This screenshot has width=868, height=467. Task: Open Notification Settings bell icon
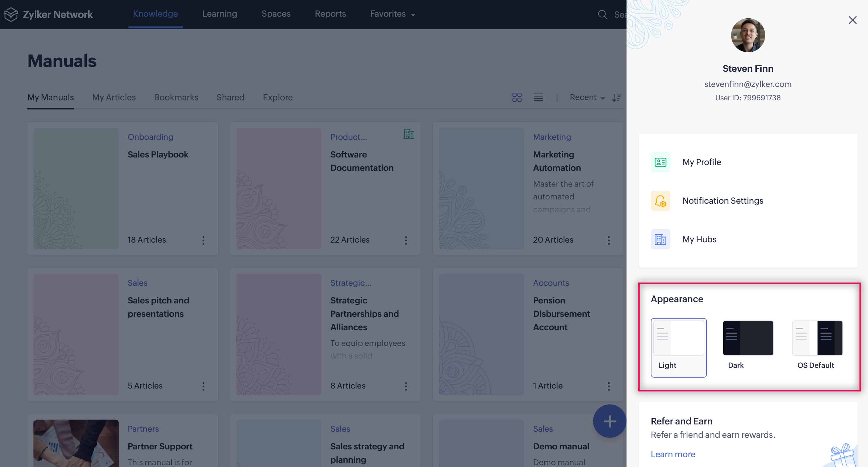[660, 201]
